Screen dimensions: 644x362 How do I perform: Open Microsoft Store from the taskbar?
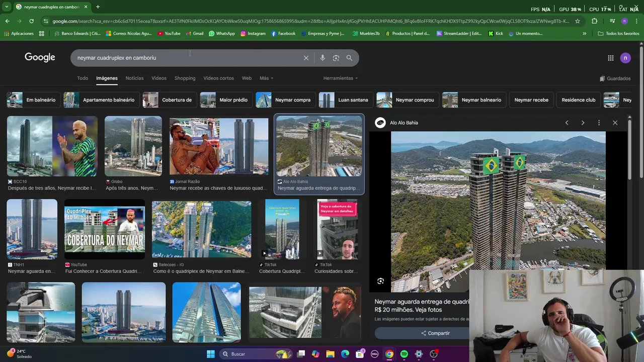[360, 354]
